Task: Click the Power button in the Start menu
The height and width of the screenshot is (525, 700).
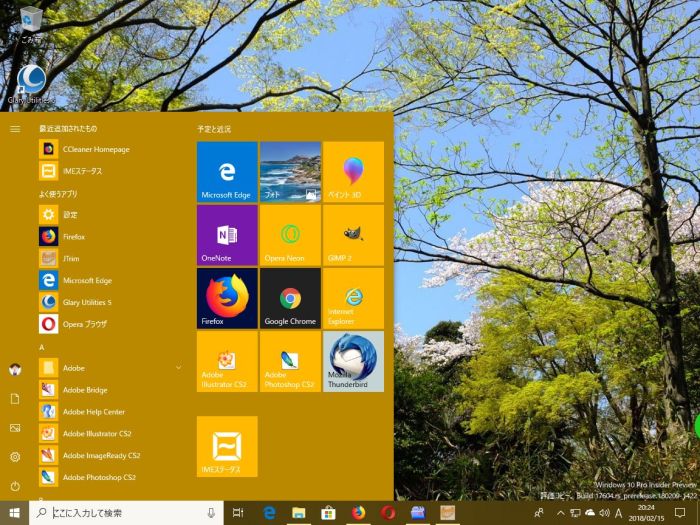Action: click(x=15, y=486)
